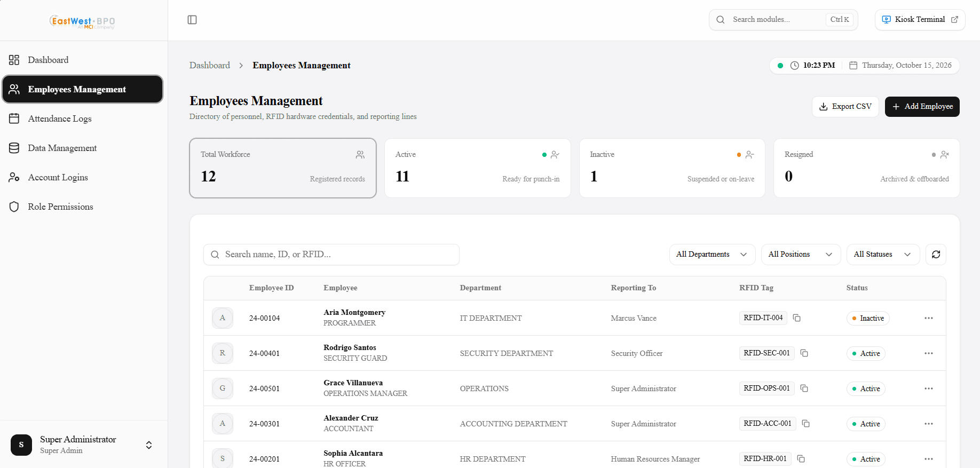980x468 pixels.
Task: Copy RFID-IT-004 tag to clipboard
Action: point(797,318)
